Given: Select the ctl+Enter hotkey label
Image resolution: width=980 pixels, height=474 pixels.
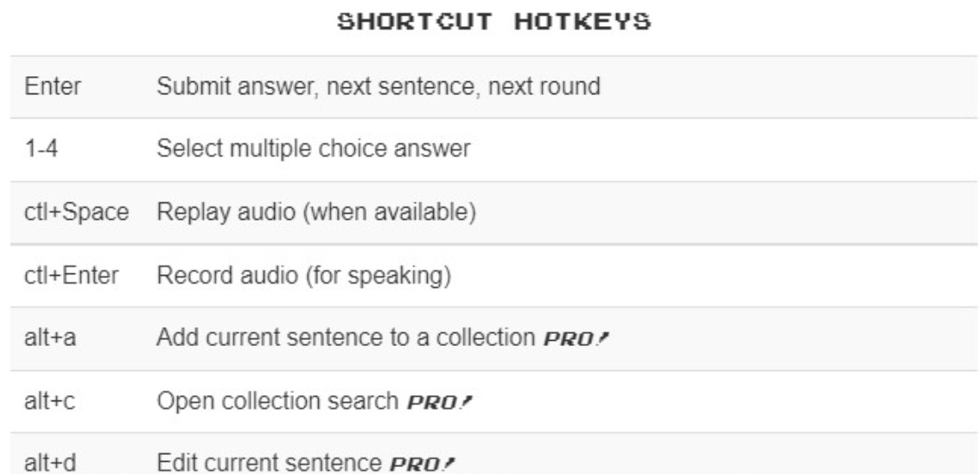Looking at the screenshot, I should click(x=71, y=276).
